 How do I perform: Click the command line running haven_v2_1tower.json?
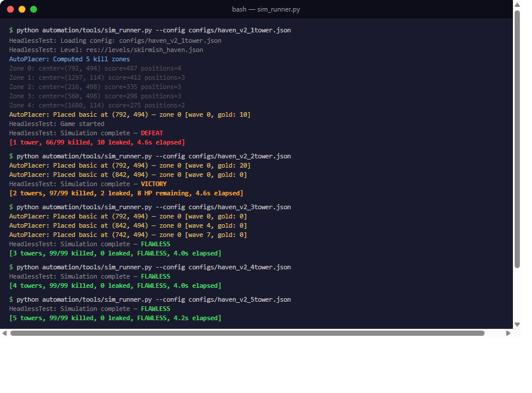point(150,30)
